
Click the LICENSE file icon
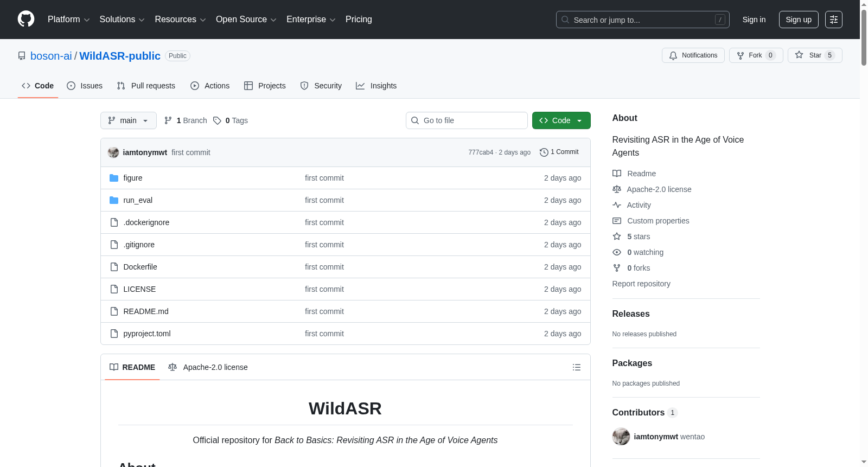(x=114, y=289)
